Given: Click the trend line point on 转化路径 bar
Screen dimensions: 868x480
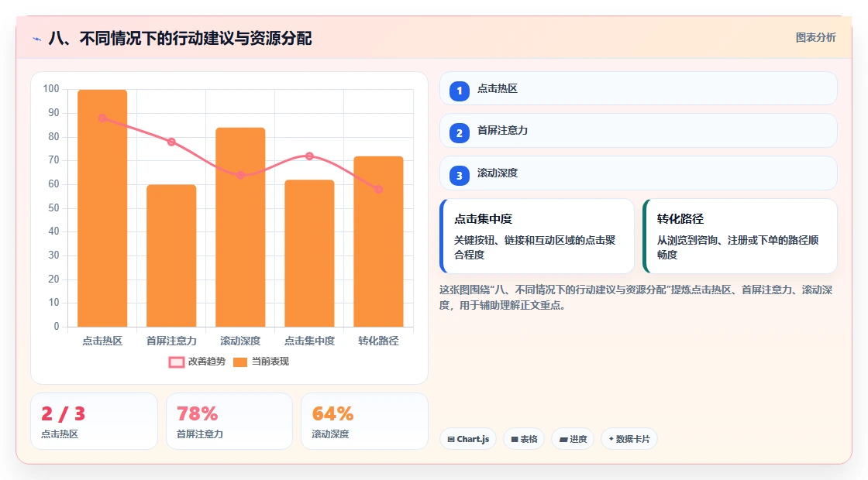Looking at the screenshot, I should 379,189.
